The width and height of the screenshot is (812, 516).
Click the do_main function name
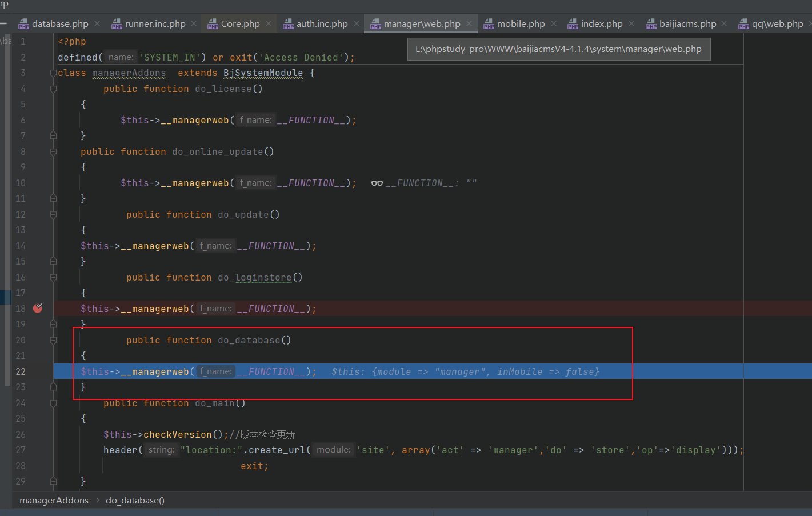215,403
